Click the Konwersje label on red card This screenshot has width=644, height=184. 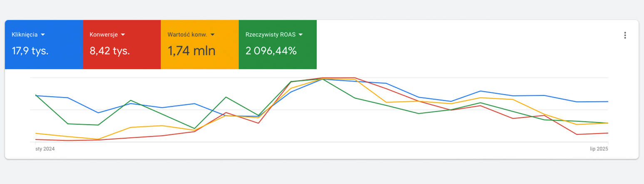click(104, 35)
